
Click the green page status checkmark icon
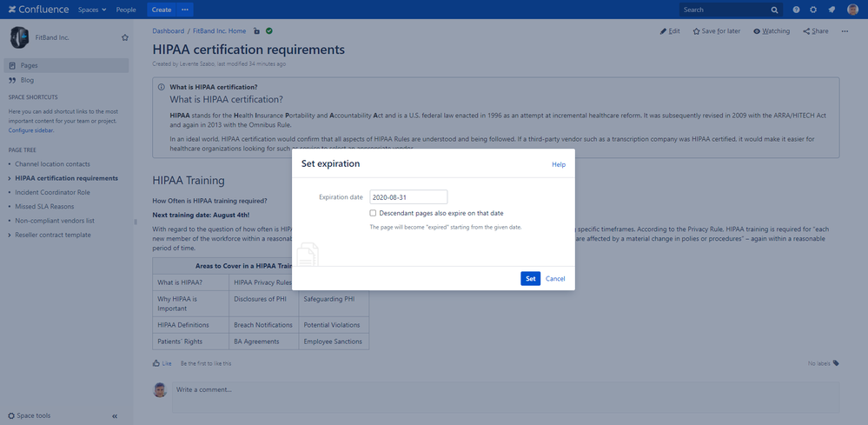[269, 31]
